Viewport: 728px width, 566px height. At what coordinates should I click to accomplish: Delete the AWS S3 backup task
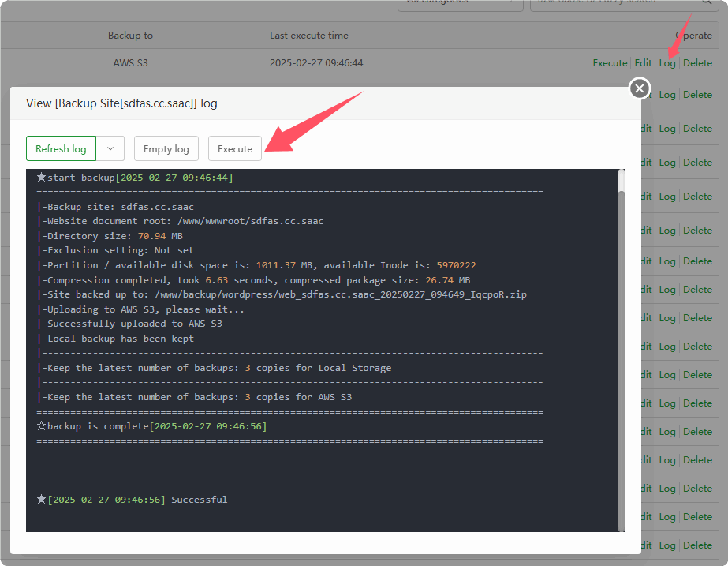click(697, 63)
